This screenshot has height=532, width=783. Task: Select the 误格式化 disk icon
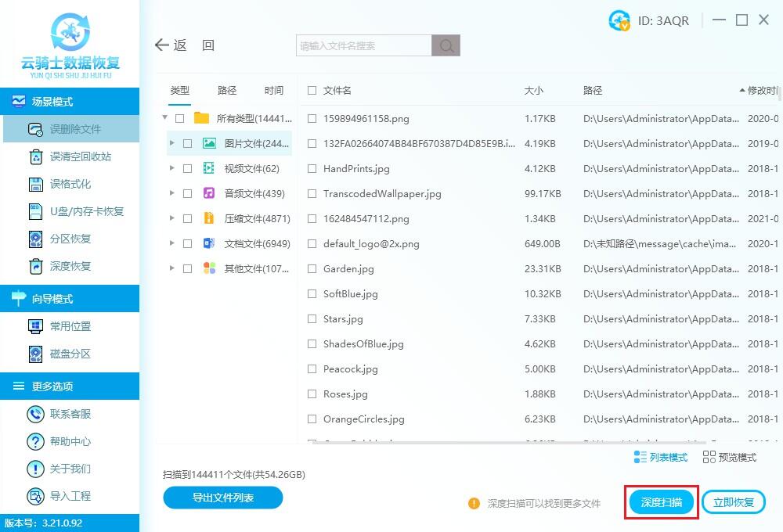click(x=35, y=184)
